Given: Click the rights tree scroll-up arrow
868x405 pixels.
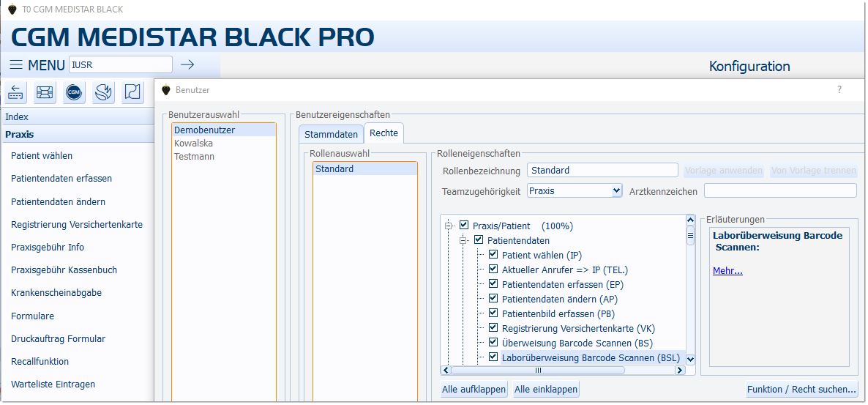Looking at the screenshot, I should pos(690,220).
